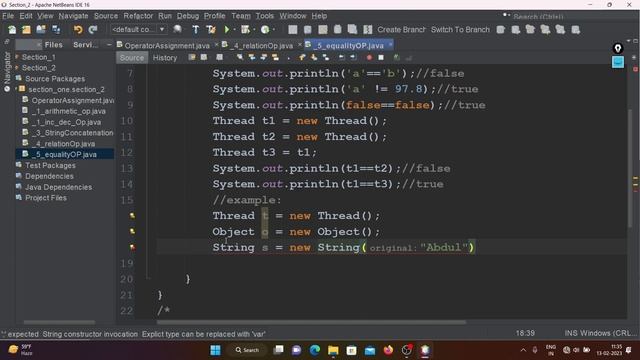Screen dimensions: 640x360
Task: Open Microsoft Edge from taskbar
Action: click(x=315, y=350)
